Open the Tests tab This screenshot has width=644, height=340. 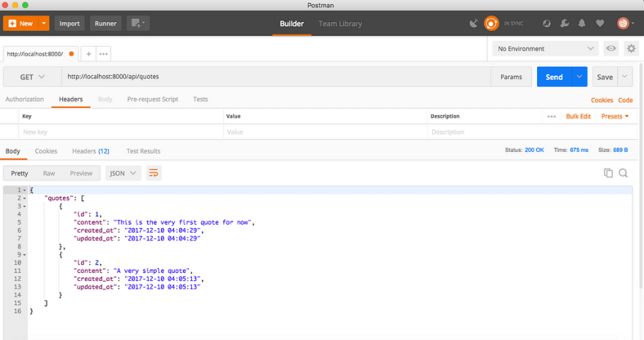[201, 99]
